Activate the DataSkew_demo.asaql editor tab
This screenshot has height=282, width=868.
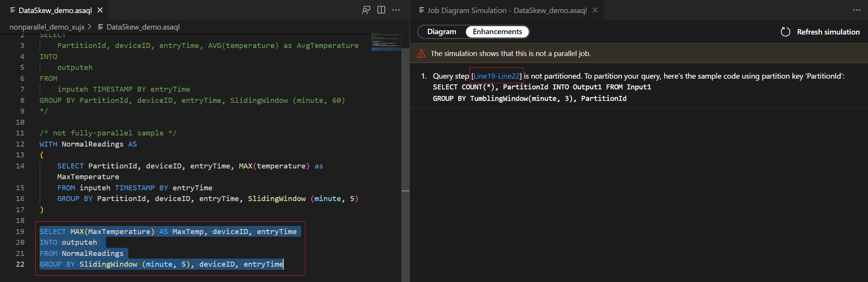point(55,10)
